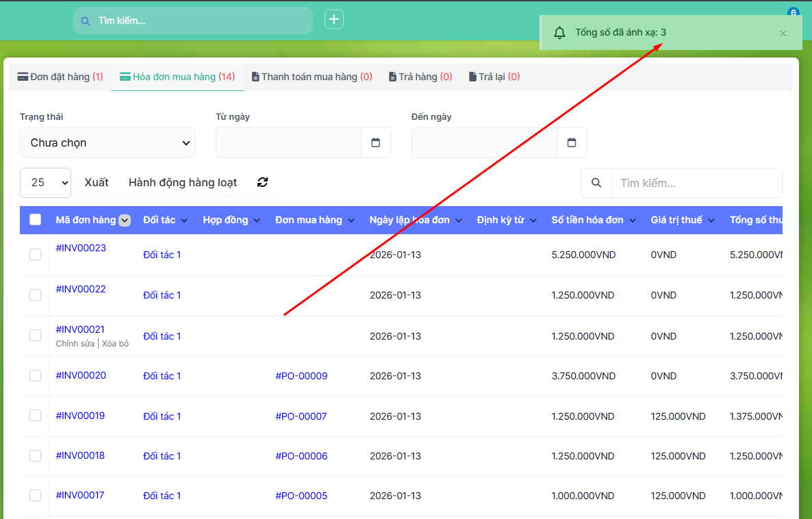Switch to the Đơn đặt hàng tab

60,77
